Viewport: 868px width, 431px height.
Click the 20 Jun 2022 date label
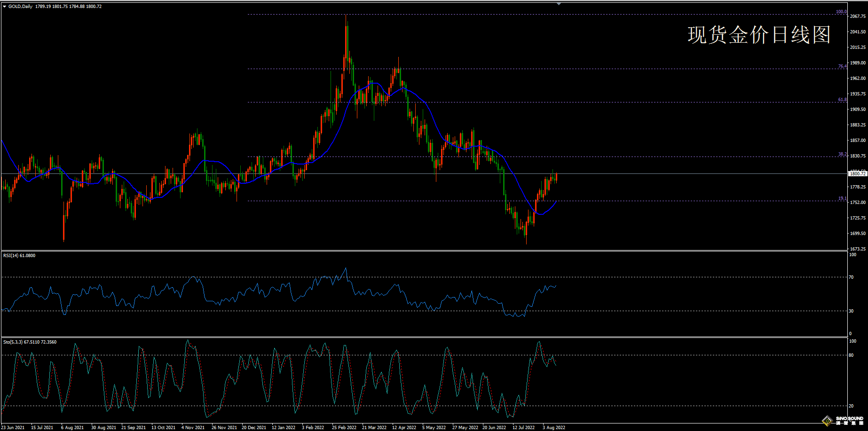click(x=494, y=428)
